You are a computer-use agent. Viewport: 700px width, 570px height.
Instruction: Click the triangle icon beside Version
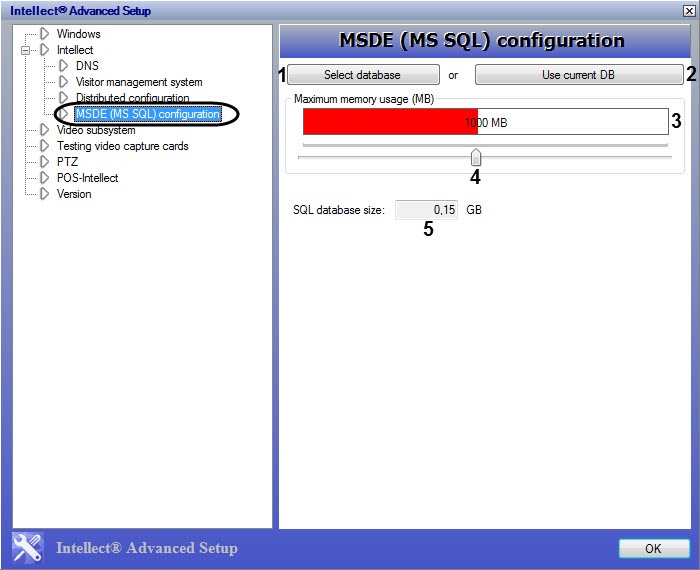tap(44, 194)
